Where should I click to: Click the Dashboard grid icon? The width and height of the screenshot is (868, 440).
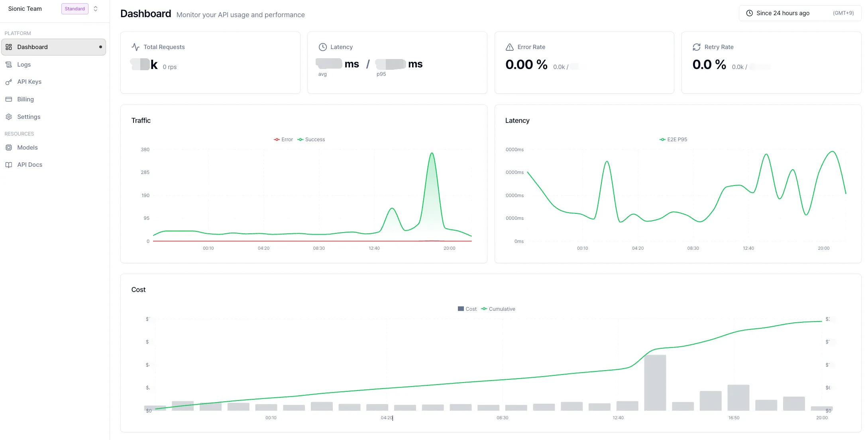[x=9, y=47]
